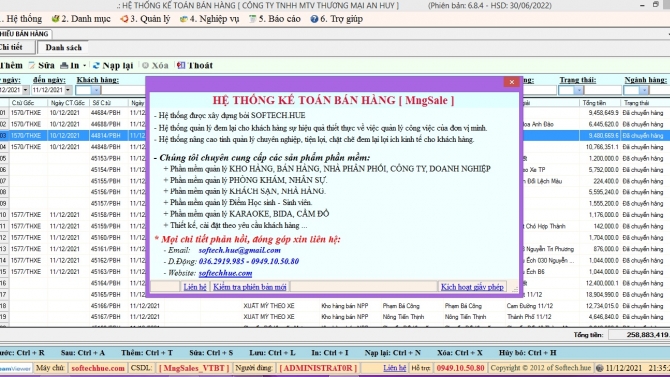The width and height of the screenshot is (670, 377).
Task: Click the Ngày CT.Gốc column header
Action: pos(68,103)
